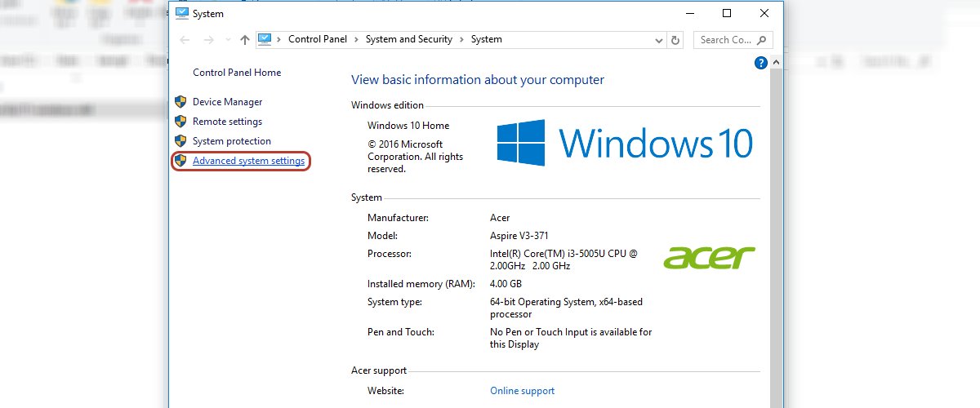
Task: Click 'No Pen or Touch Input' text
Action: pyautogui.click(x=571, y=338)
